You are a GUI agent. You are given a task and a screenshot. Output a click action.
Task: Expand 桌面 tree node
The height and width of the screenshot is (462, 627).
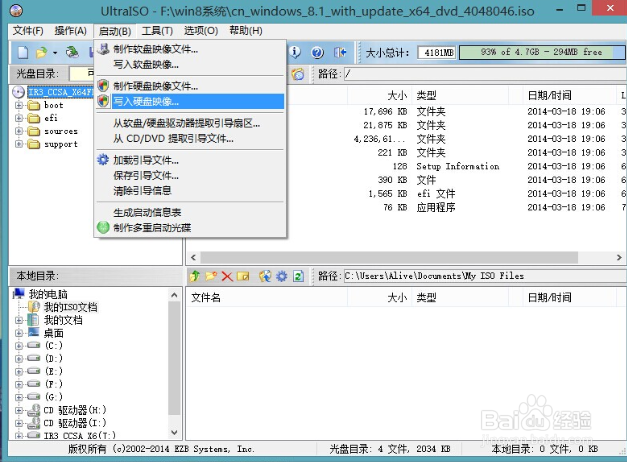[18, 333]
